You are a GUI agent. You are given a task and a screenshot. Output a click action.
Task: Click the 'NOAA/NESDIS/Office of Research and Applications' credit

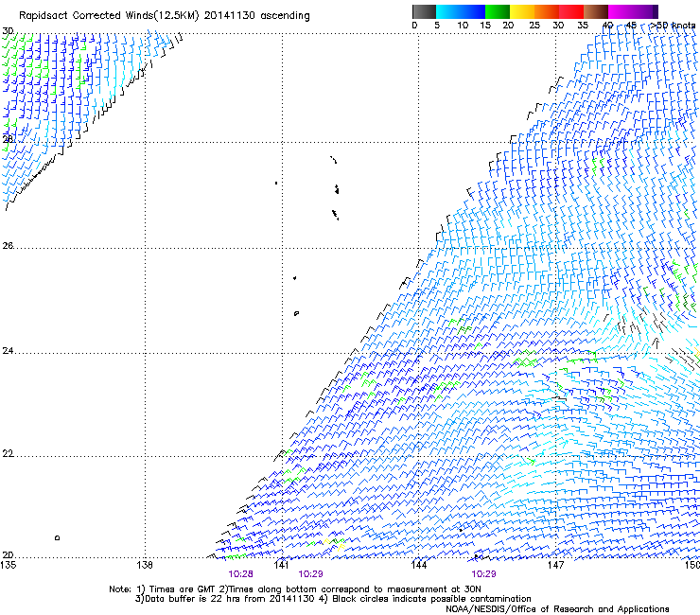pyautogui.click(x=557, y=609)
